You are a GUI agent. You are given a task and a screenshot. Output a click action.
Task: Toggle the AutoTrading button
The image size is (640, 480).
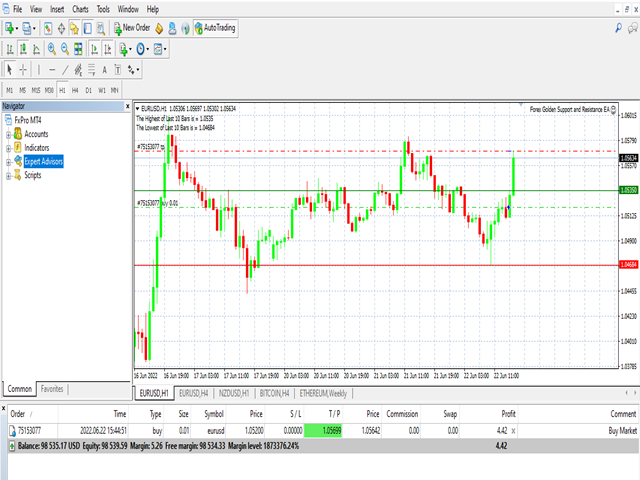pos(216,28)
